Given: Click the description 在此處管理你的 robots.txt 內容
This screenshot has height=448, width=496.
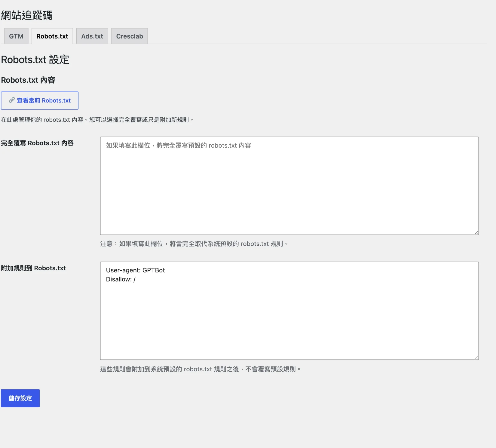Looking at the screenshot, I should click(97, 120).
